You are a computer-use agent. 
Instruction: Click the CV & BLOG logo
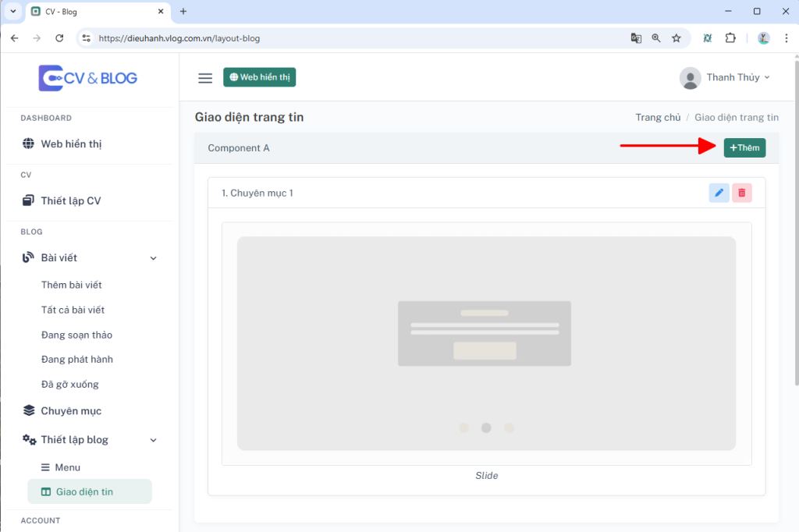tap(87, 78)
